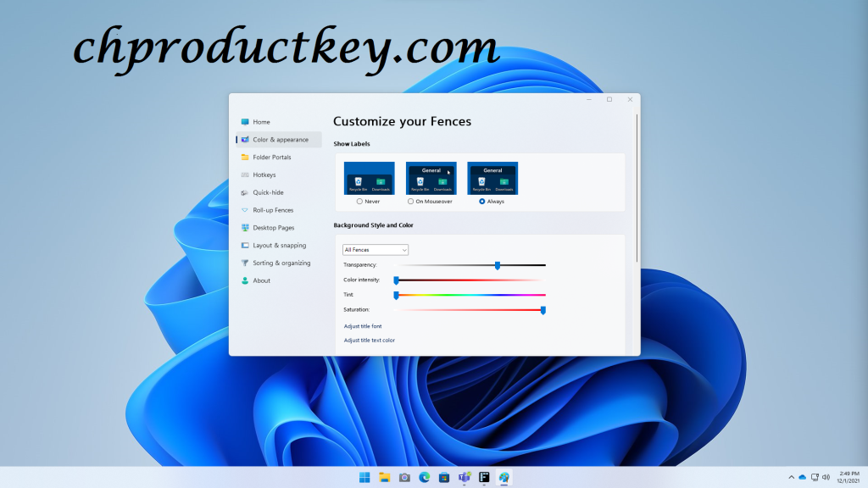
Task: Select the Never radio button for labels
Action: tap(359, 202)
